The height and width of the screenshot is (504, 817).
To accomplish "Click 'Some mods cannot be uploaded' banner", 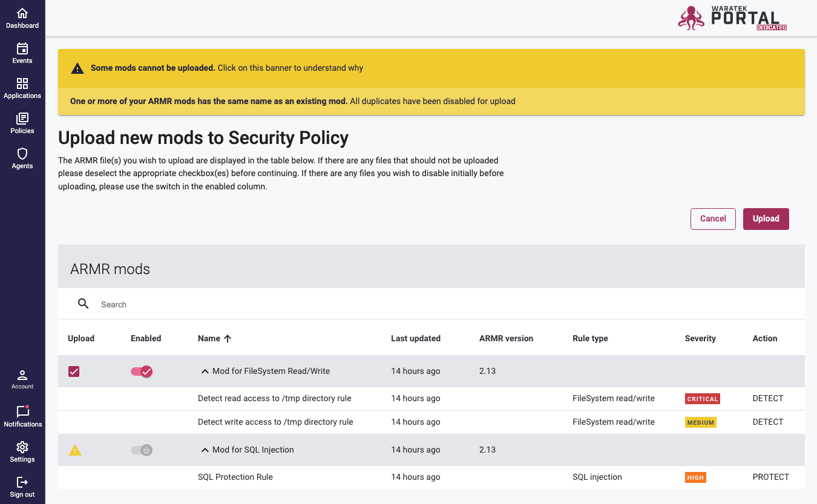I will pyautogui.click(x=431, y=68).
